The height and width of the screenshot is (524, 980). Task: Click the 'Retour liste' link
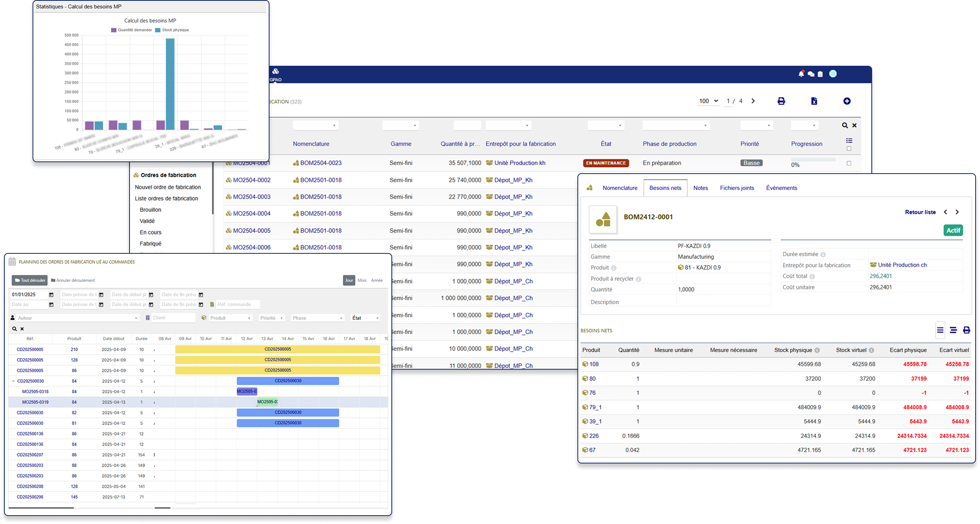tap(920, 212)
